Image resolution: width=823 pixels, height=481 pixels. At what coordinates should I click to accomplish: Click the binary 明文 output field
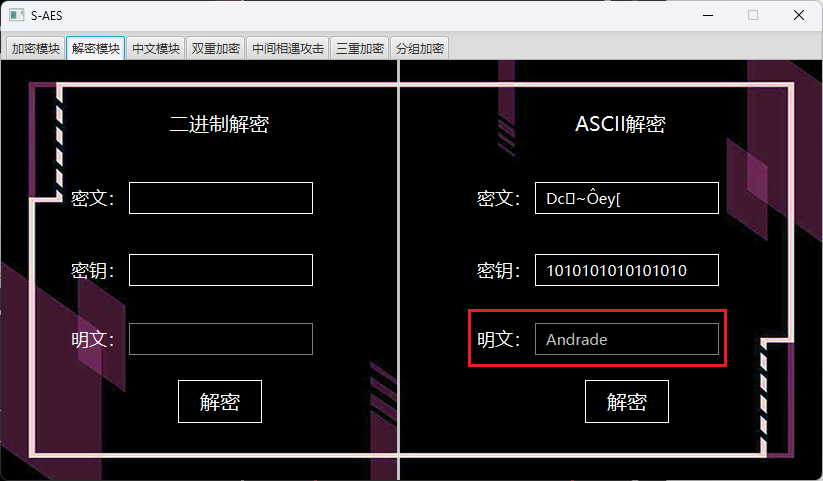221,339
